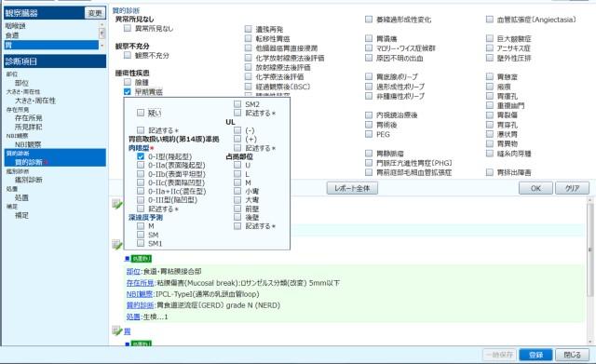Tick the SM2 checkbox

pyautogui.click(x=237, y=103)
